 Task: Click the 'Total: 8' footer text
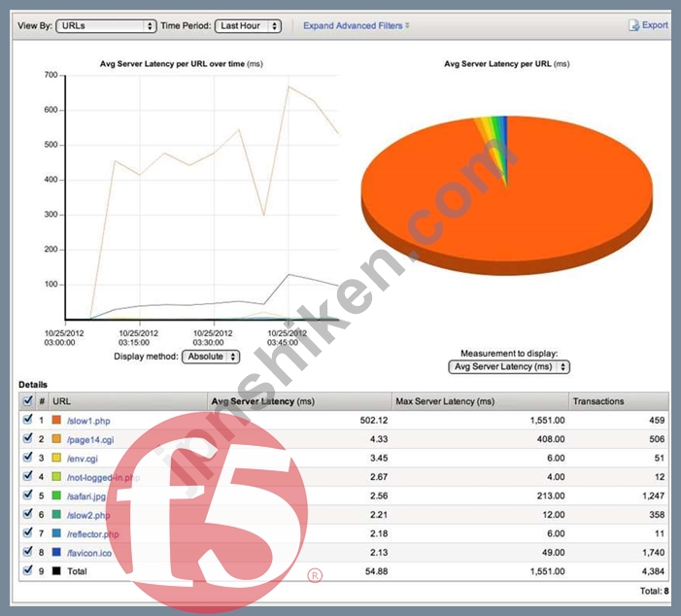pyautogui.click(x=654, y=591)
